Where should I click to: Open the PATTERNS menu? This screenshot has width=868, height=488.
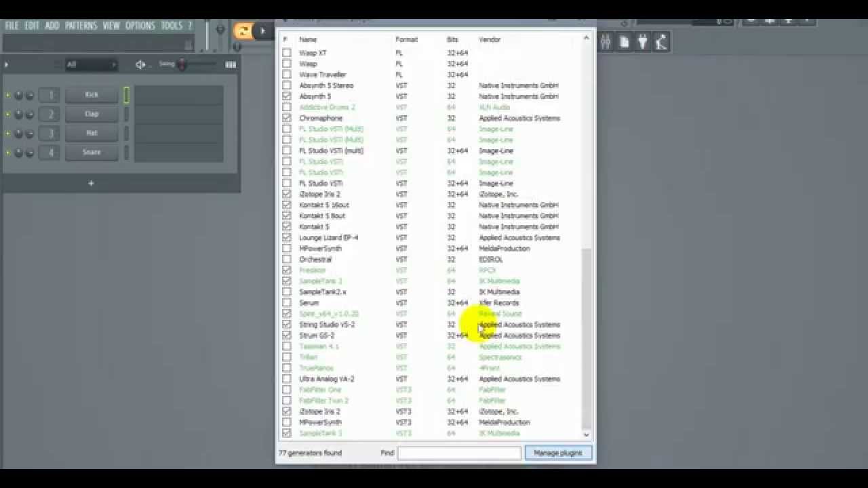click(81, 26)
